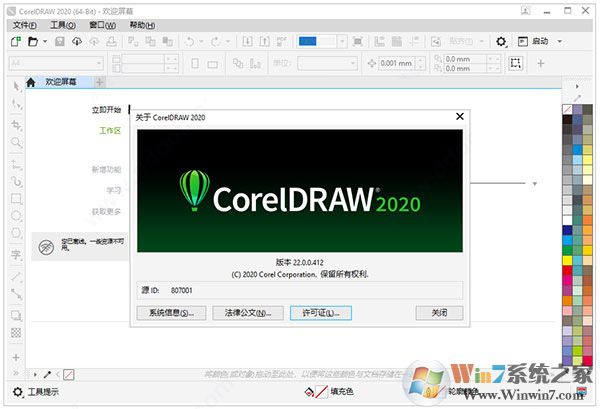Click the Publish to PDF icon
Image resolution: width=600 pixels, height=409 pixels.
click(282, 41)
